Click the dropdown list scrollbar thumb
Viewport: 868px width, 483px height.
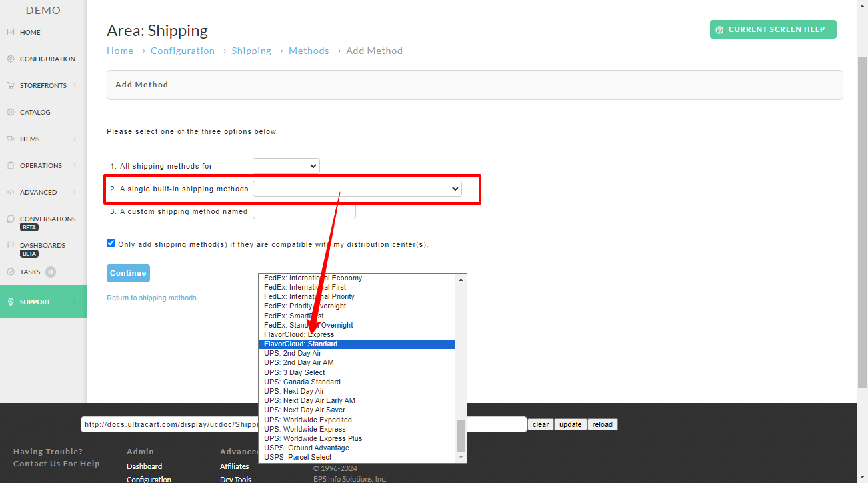[x=461, y=436]
